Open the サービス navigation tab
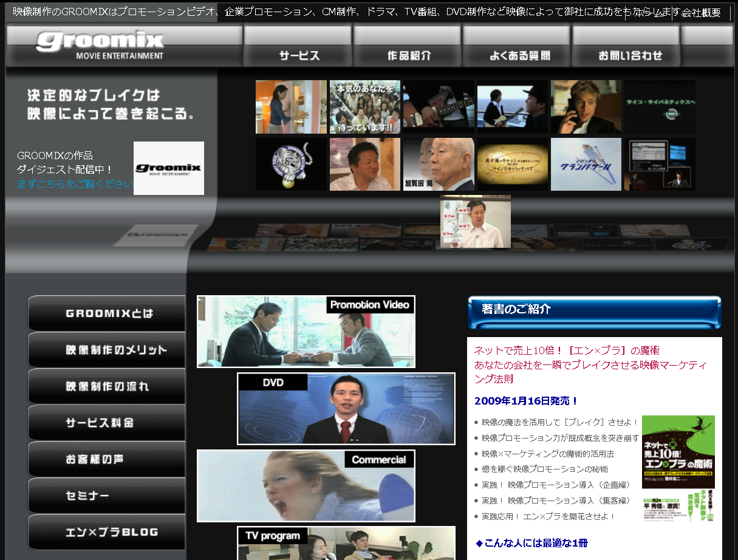Screen dimensions: 738x560 pyautogui.click(x=298, y=55)
